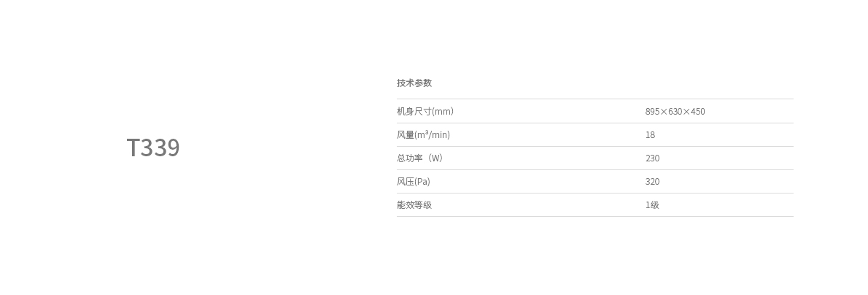The width and height of the screenshot is (868, 295).
Task: Click the T339 model title
Action: coord(153,147)
